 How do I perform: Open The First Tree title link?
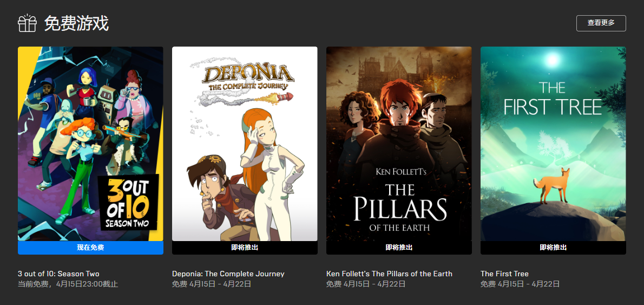pos(504,274)
